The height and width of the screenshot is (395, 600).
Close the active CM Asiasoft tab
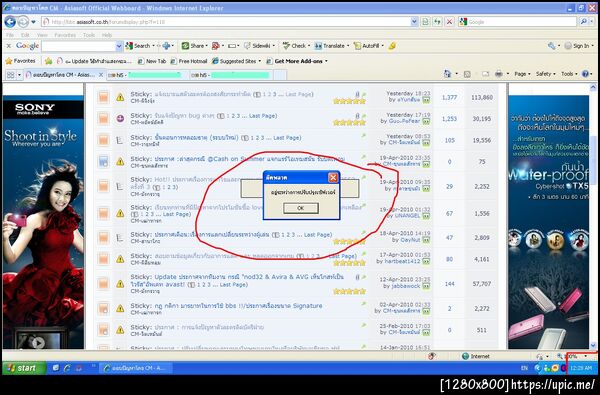click(101, 75)
